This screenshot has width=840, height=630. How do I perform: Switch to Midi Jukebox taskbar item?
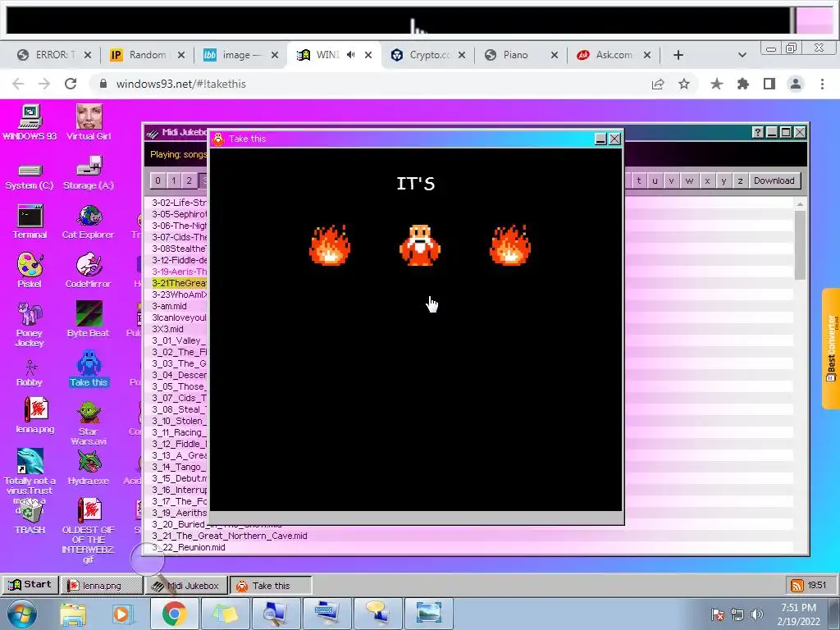click(186, 585)
